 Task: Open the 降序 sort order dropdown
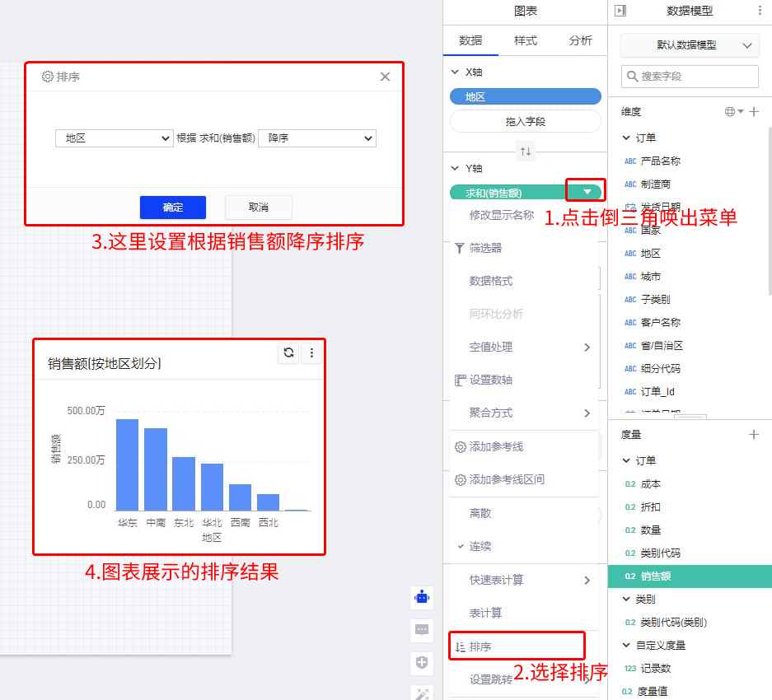pos(317,138)
